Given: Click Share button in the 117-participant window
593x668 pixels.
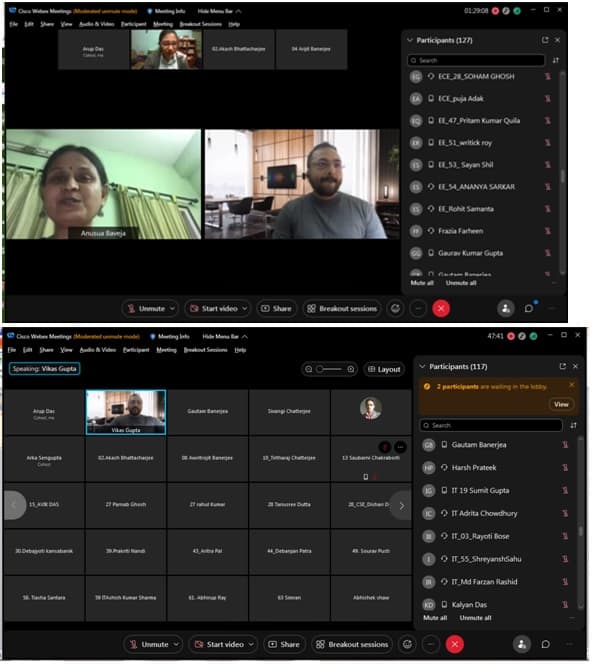Looking at the screenshot, I should (284, 645).
